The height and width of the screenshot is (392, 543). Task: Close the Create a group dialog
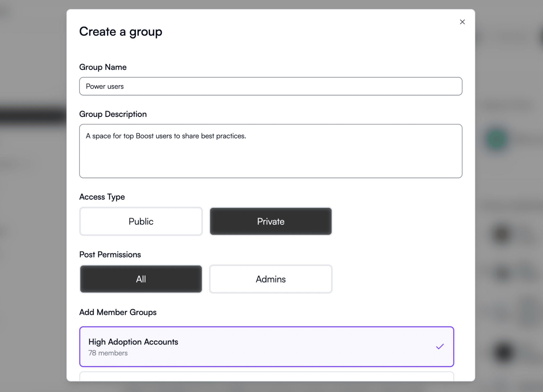462,22
